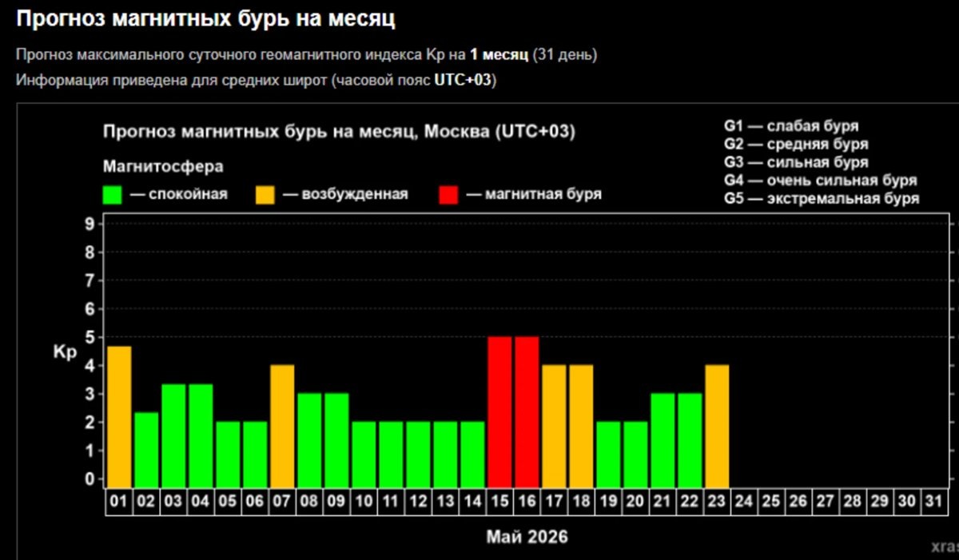The image size is (959, 560).
Task: Select the green bar for May 21
Action: point(663,439)
